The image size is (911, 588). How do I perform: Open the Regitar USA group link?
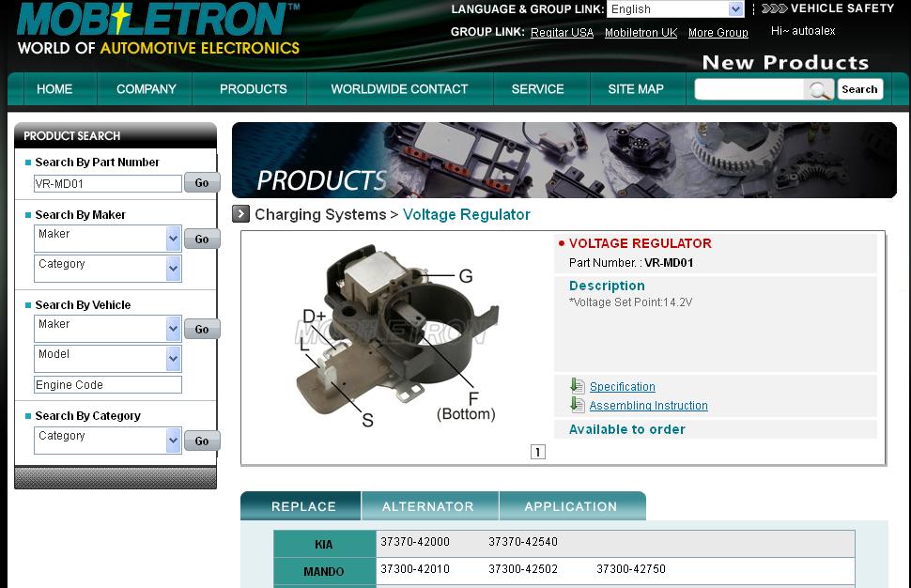(x=562, y=33)
